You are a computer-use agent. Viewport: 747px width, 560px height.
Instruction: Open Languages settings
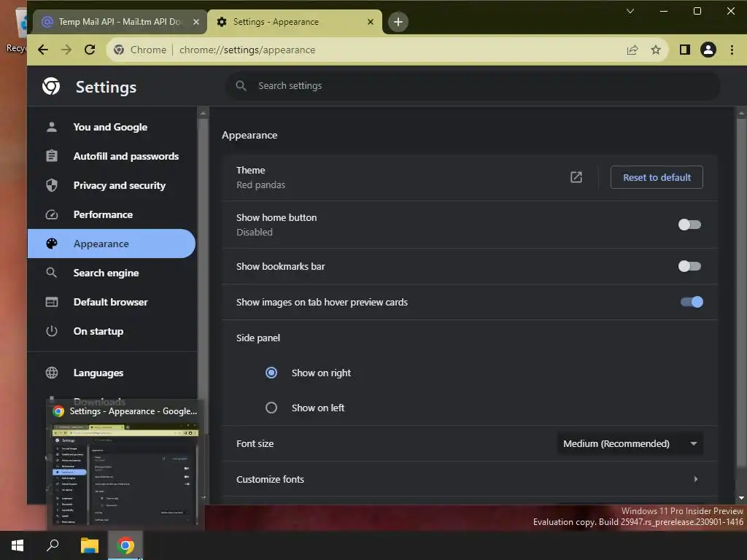(112, 373)
